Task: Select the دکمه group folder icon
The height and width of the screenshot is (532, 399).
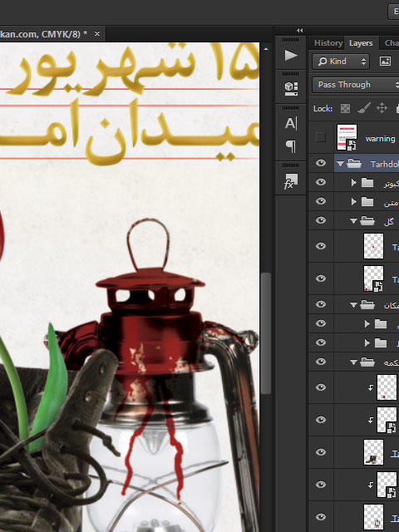Action: 367,362
